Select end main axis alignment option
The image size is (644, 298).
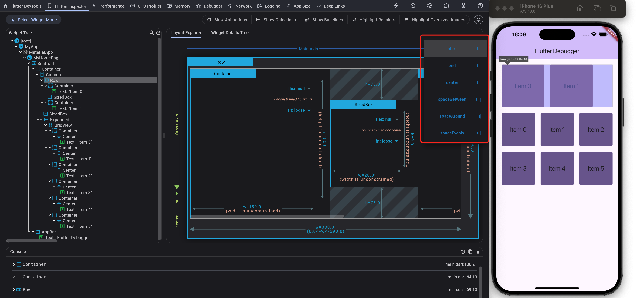(x=455, y=66)
